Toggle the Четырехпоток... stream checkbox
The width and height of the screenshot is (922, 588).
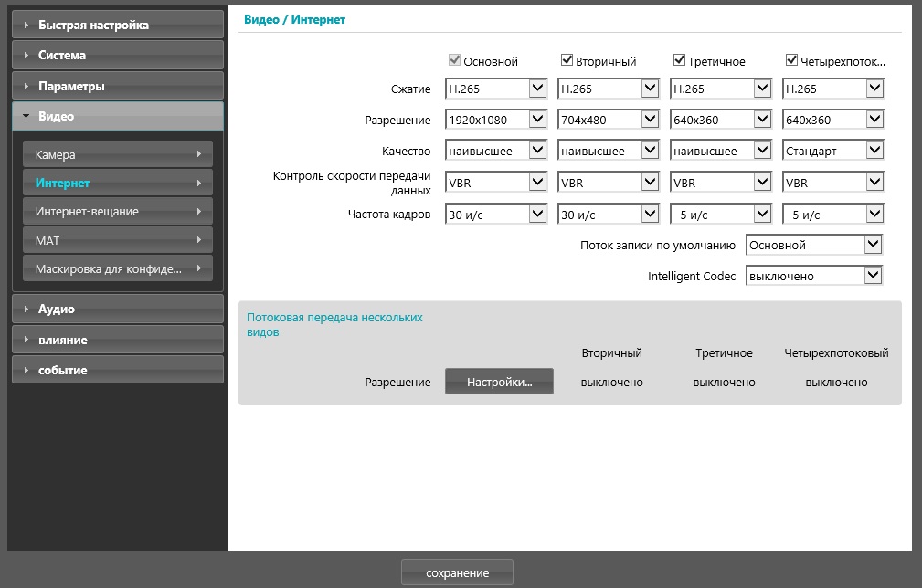791,60
